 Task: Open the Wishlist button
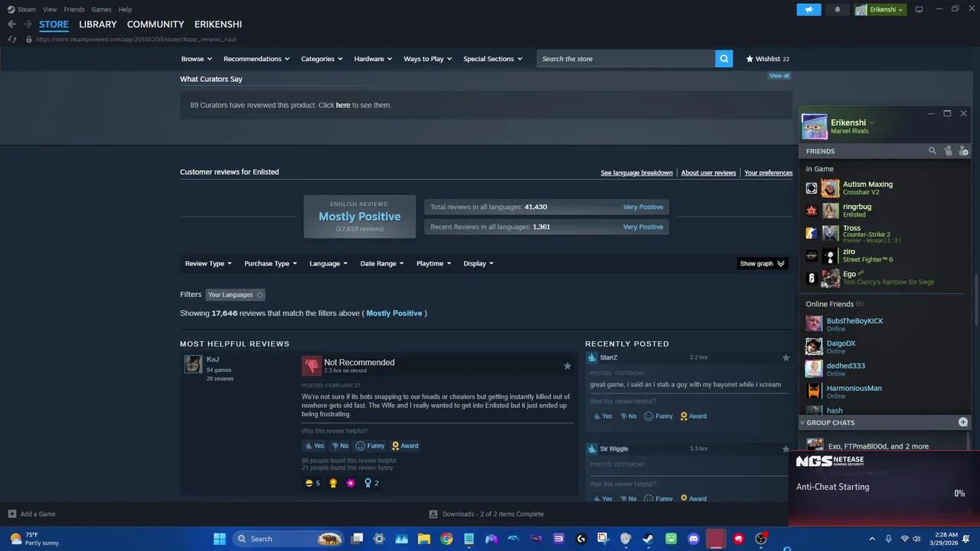point(768,59)
